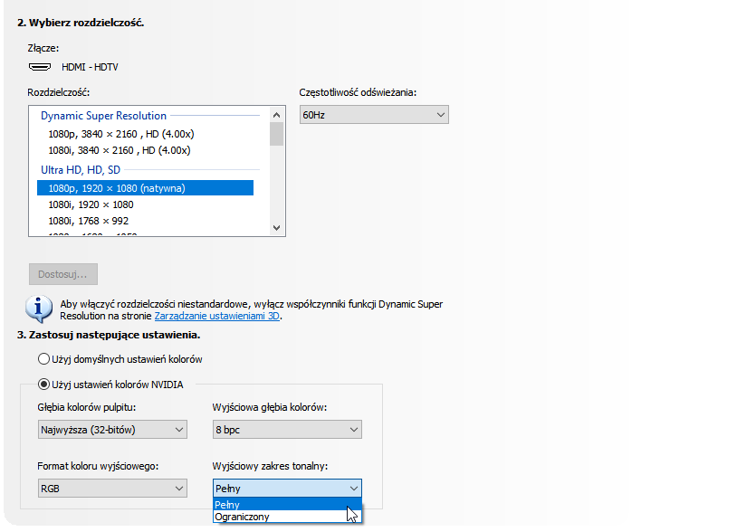The width and height of the screenshot is (756, 532).
Task: Select the NVIDIA color settings radio button
Action: (x=43, y=385)
